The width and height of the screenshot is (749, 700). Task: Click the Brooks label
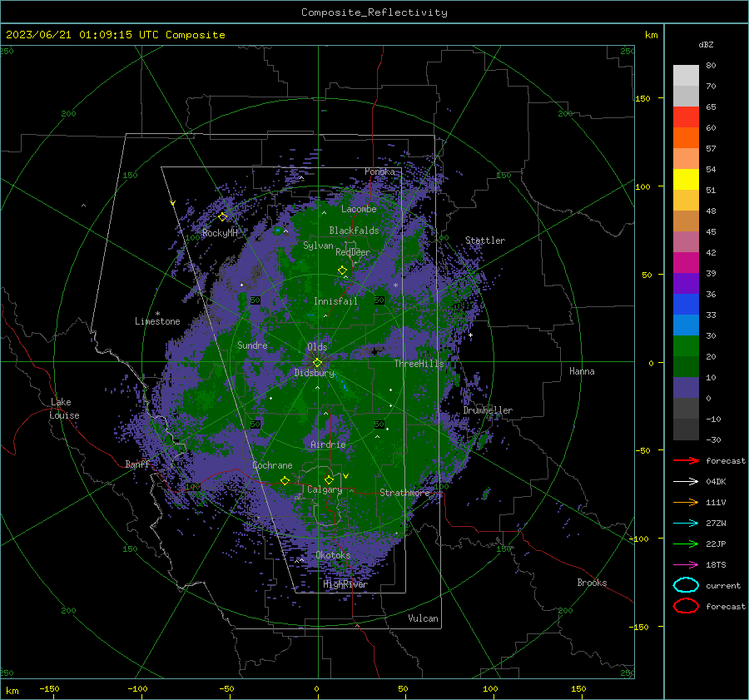pos(592,583)
